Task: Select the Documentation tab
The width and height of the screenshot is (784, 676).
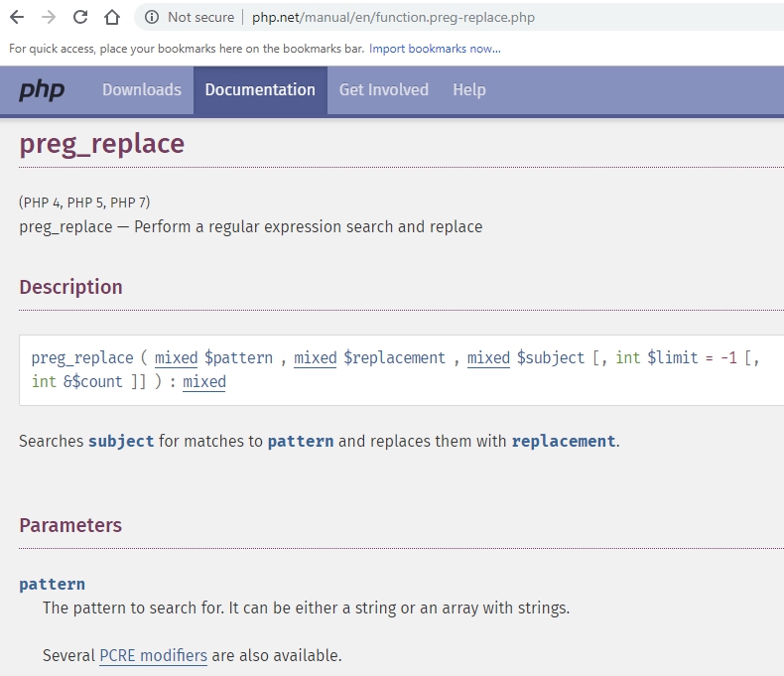Action: [x=260, y=90]
